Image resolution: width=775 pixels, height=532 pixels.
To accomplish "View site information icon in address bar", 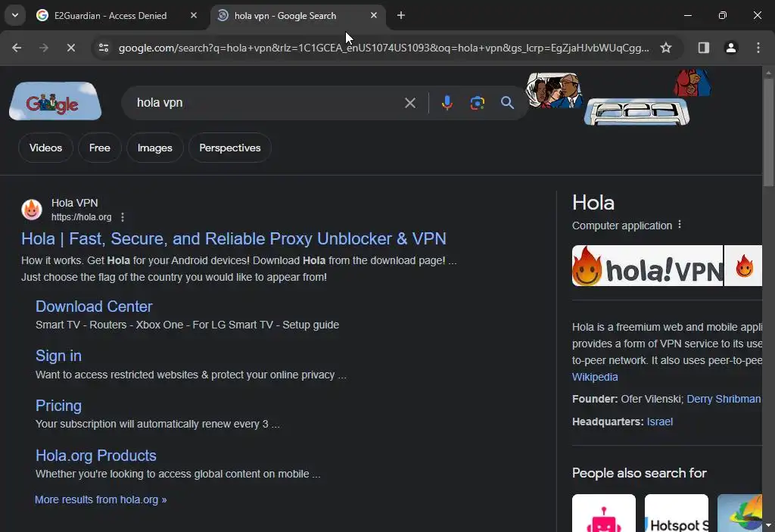I will pos(104,48).
